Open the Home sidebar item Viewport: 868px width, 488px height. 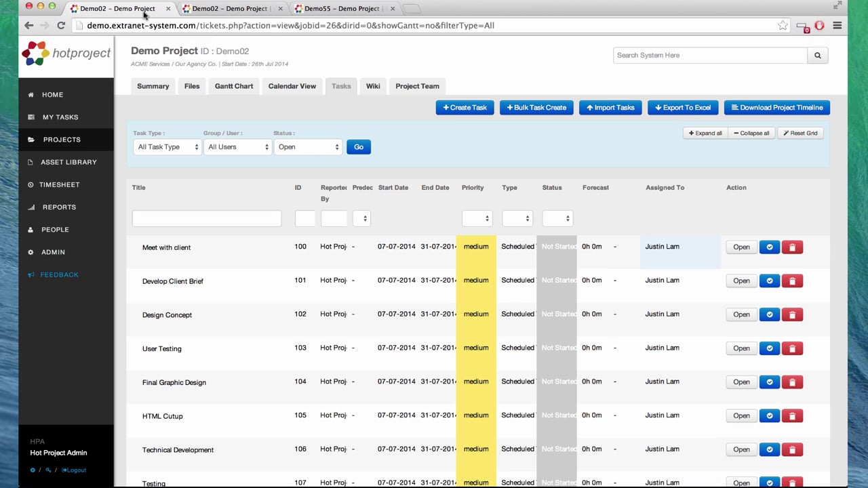pyautogui.click(x=52, y=95)
